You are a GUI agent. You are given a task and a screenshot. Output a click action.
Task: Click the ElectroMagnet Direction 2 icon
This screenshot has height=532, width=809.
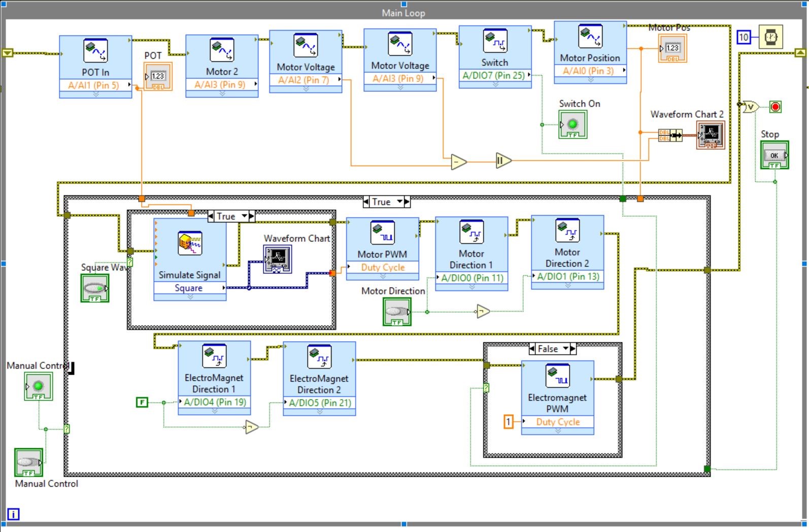click(319, 357)
